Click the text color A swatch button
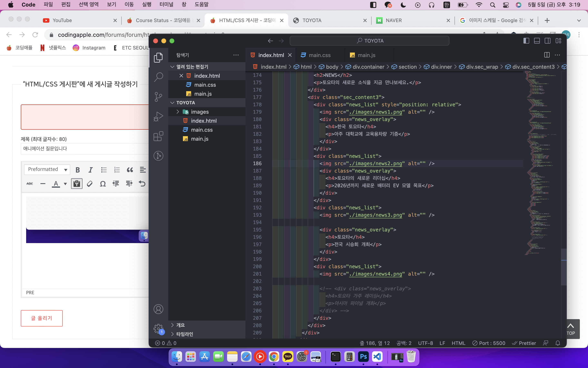Image resolution: width=588 pixels, height=368 pixels. 56,184
